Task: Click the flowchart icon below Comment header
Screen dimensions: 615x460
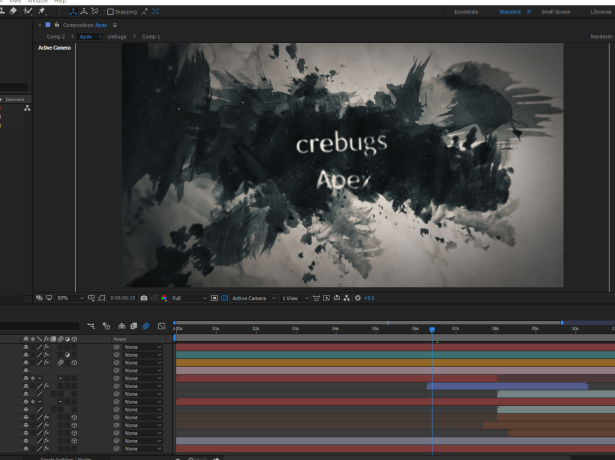Action: click(x=27, y=108)
